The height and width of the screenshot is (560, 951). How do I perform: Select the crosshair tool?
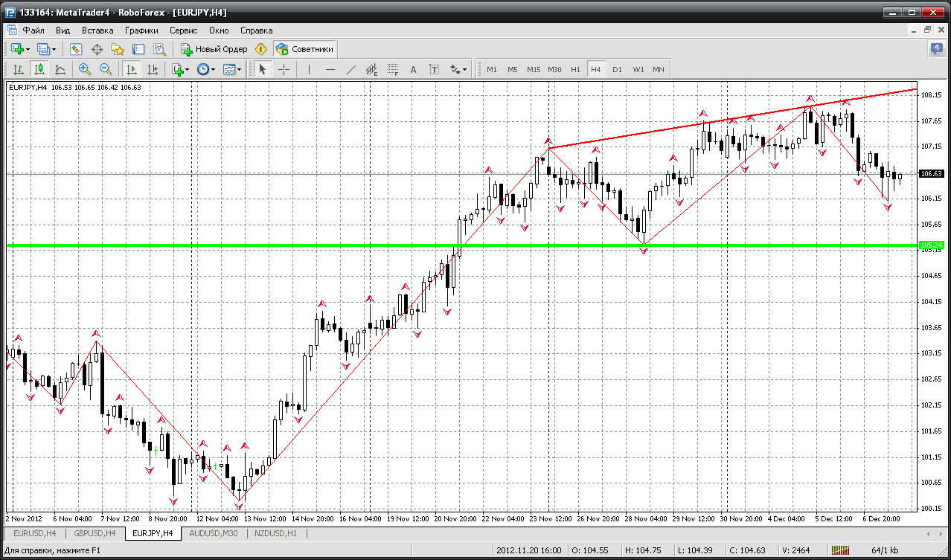284,69
